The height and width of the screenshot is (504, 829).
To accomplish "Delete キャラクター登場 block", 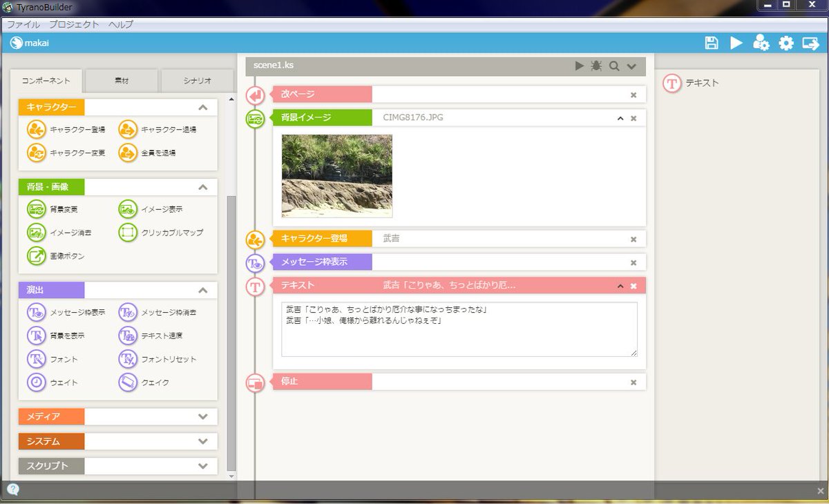I will 633,239.
